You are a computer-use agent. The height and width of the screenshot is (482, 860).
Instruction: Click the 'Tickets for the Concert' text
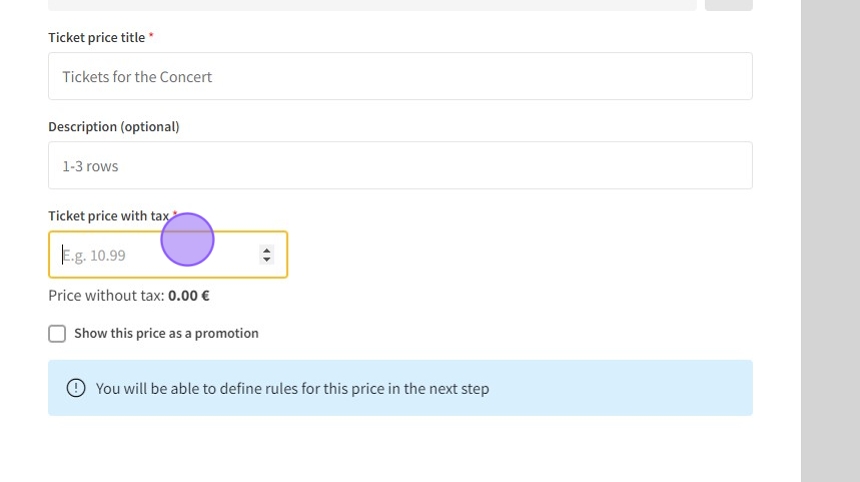point(137,77)
